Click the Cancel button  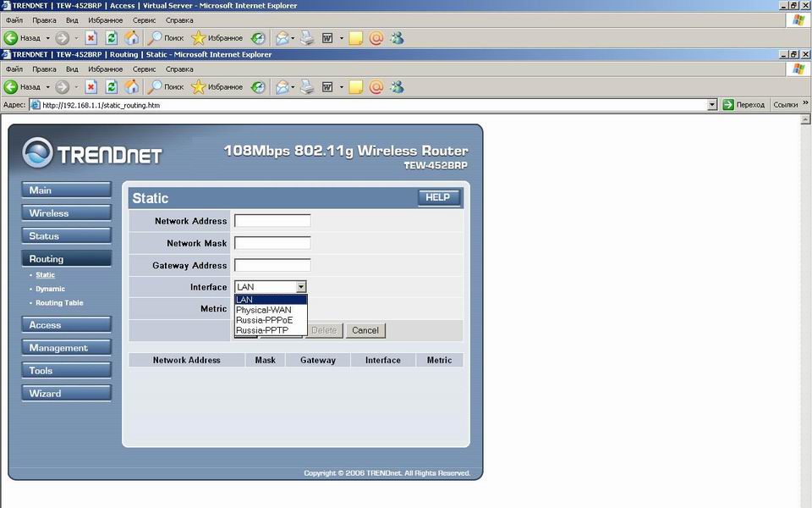(x=365, y=330)
